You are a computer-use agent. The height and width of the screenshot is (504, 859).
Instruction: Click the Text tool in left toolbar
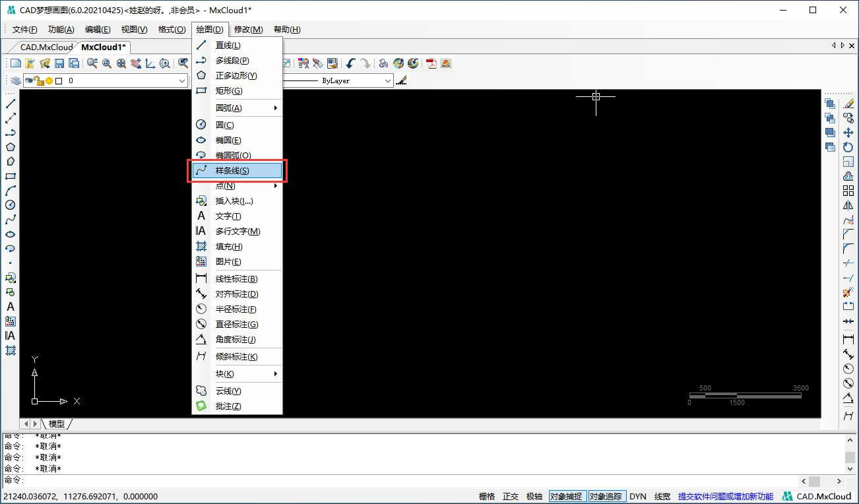(11, 307)
